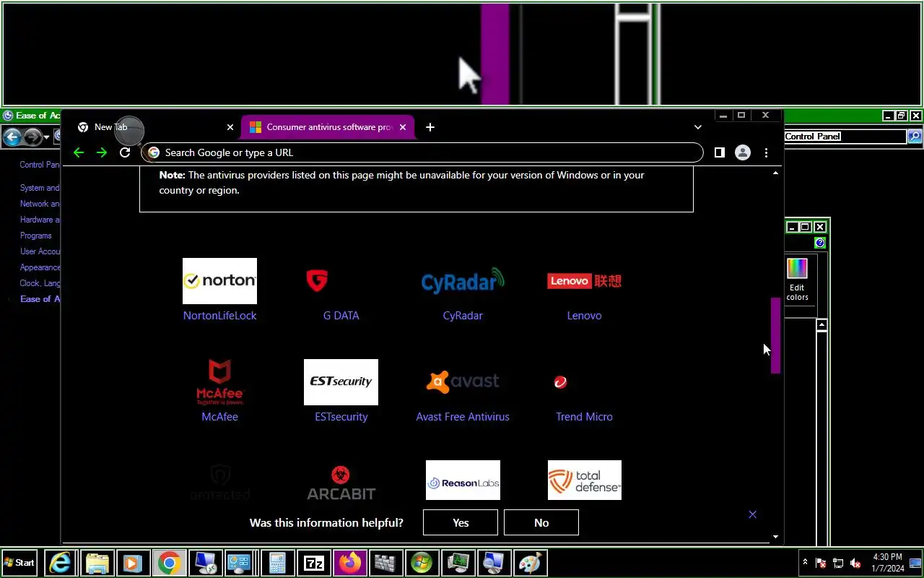Click the ReasonLabs logo

coord(463,480)
